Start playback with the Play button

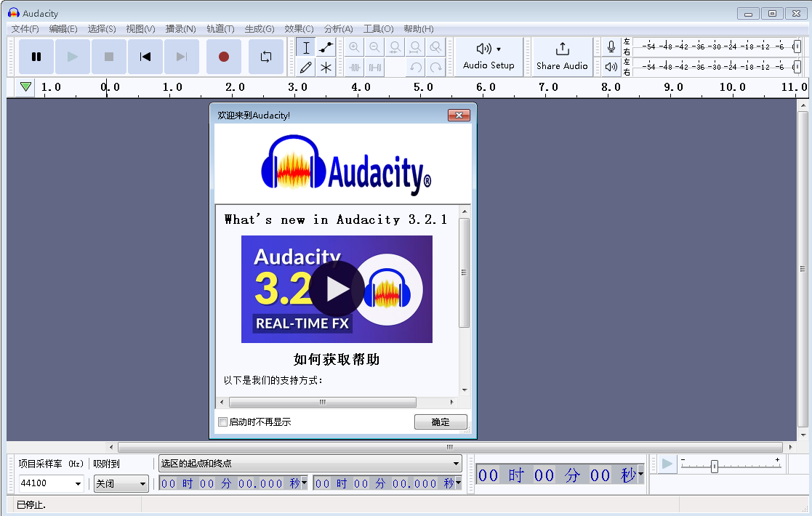73,57
